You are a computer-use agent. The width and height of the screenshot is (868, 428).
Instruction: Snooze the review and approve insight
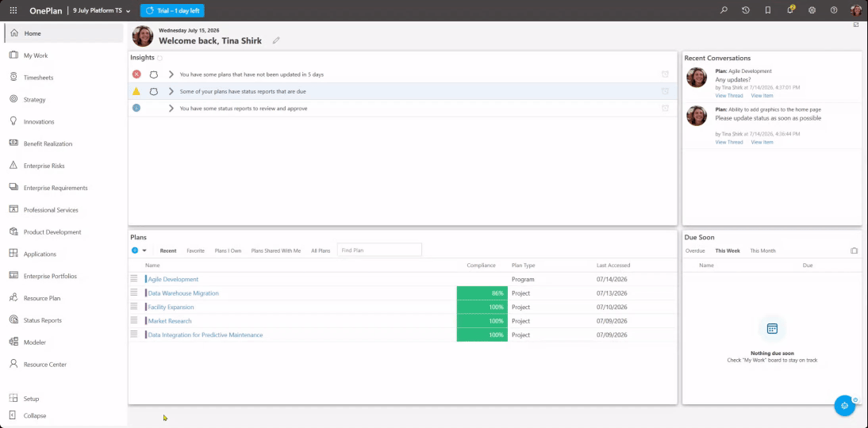[665, 109]
